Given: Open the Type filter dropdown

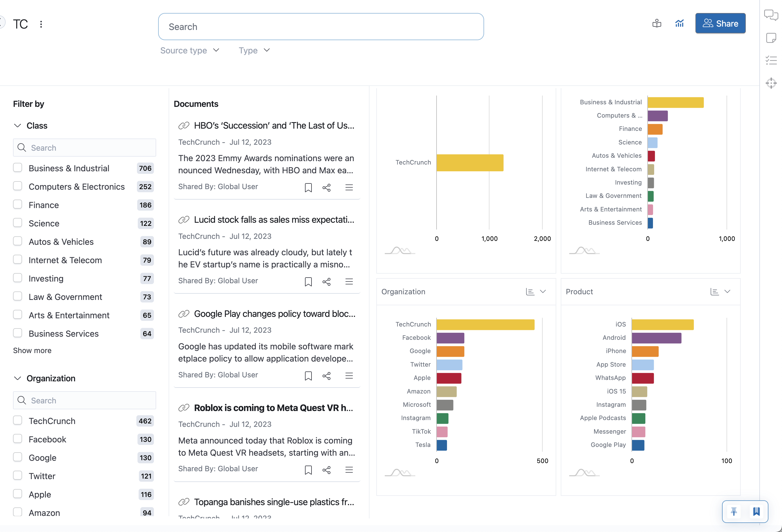Looking at the screenshot, I should coord(254,50).
